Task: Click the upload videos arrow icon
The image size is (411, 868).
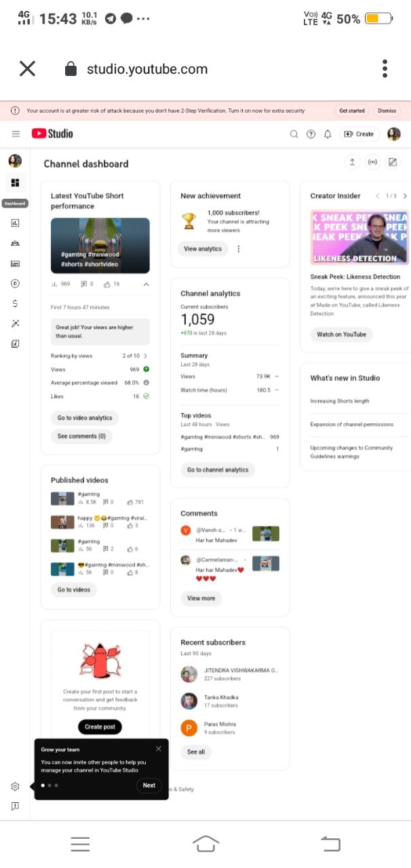Action: [x=352, y=162]
